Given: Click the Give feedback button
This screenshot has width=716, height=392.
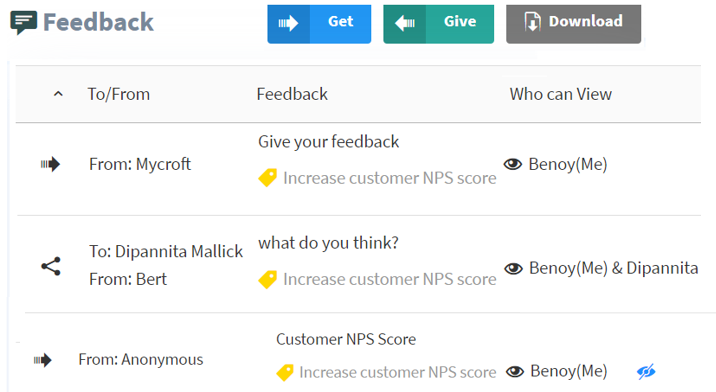Looking at the screenshot, I should coord(438,24).
